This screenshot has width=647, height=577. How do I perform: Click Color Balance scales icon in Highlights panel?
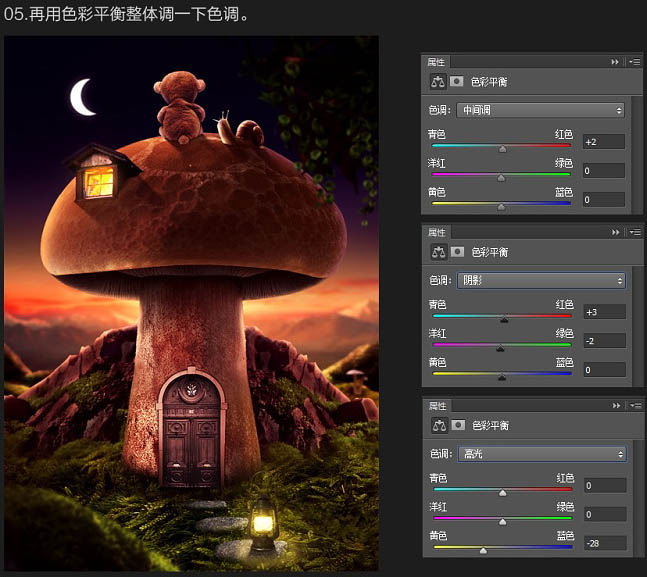(438, 425)
